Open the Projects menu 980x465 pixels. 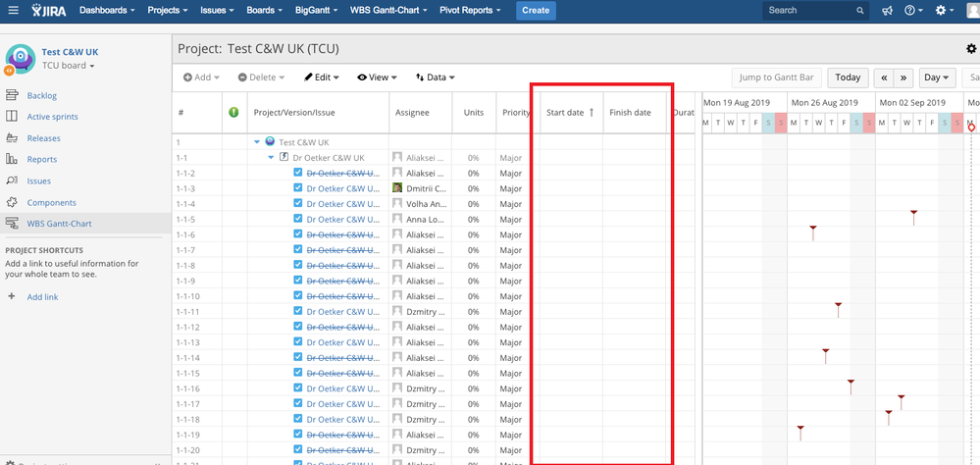click(x=168, y=10)
